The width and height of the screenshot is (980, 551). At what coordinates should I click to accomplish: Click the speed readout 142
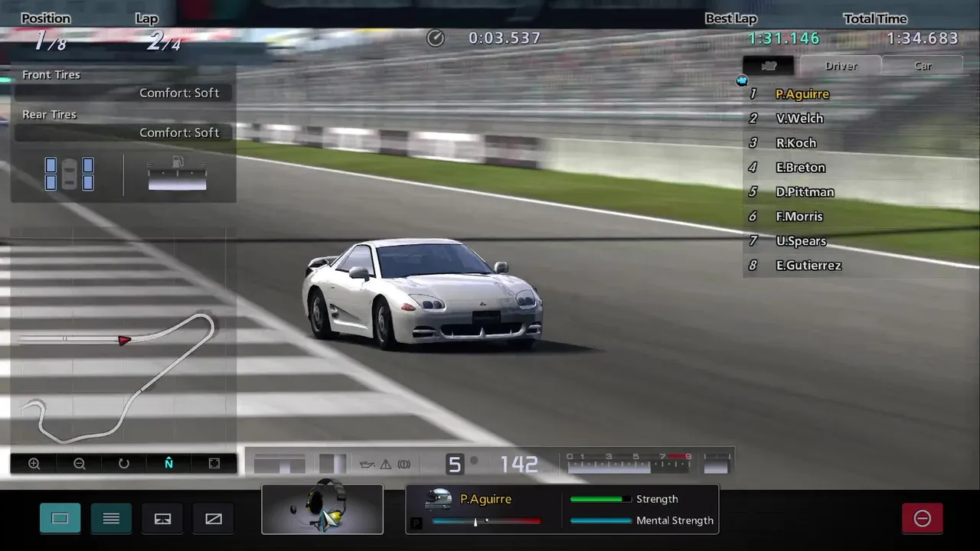pos(519,465)
